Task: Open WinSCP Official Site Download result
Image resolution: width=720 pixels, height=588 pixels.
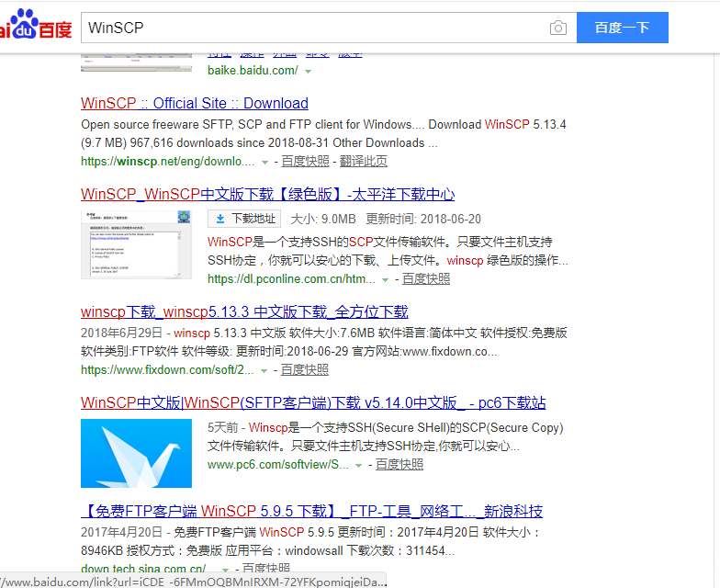Action: point(195,103)
